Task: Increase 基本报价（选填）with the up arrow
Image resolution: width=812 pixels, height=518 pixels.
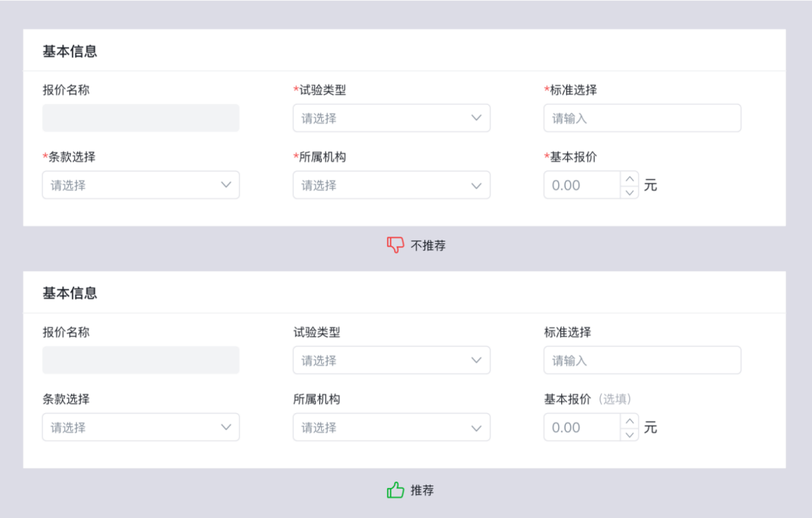Action: coord(630,421)
